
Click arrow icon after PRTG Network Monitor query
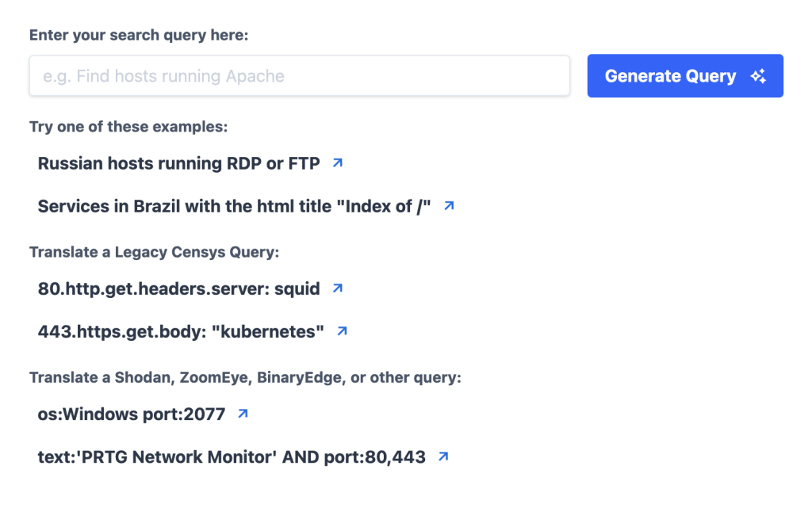click(443, 456)
